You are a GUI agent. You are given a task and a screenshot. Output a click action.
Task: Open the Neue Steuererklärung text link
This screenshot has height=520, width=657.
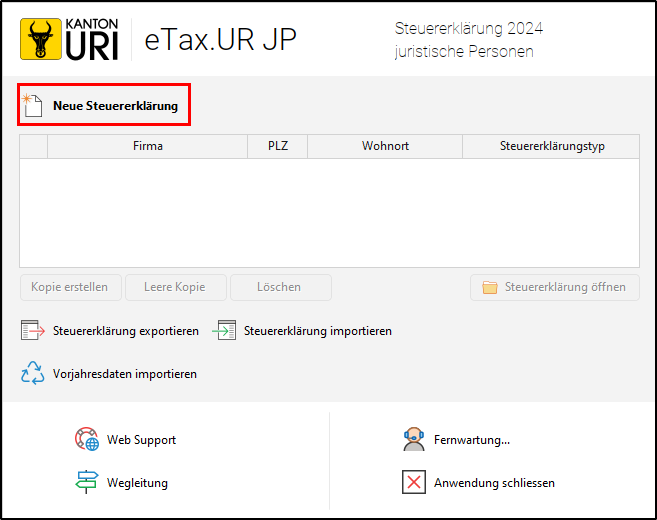point(115,106)
